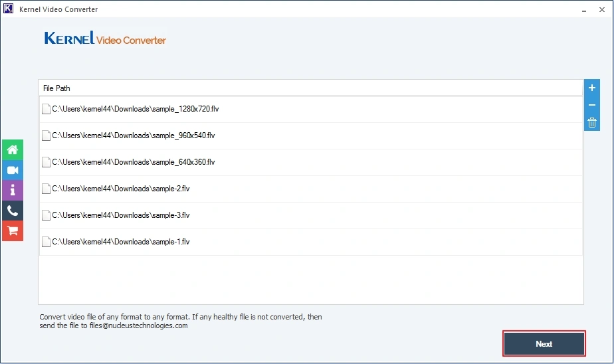
Task: Click the Kernel Video Converter logo
Action: [x=105, y=39]
